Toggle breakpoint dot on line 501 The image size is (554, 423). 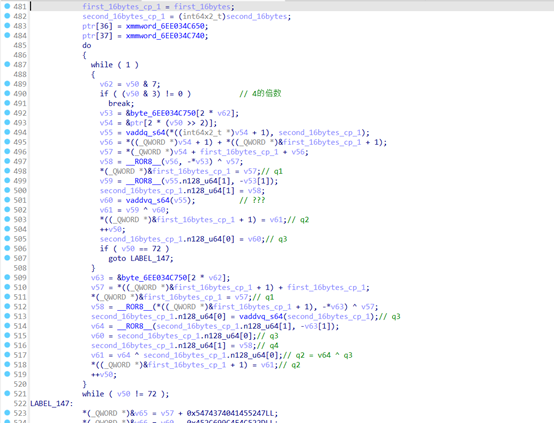7,200
